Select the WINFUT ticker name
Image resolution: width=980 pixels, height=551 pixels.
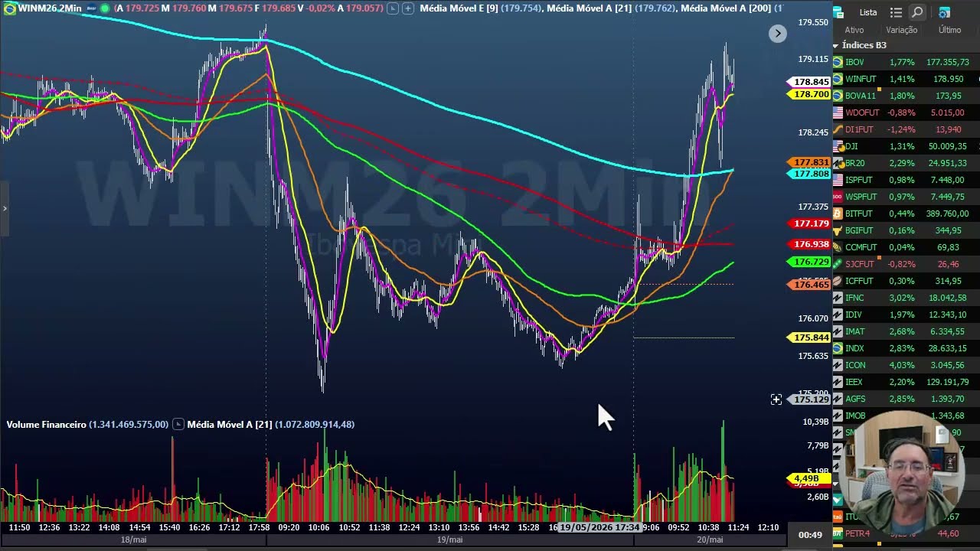(x=861, y=79)
